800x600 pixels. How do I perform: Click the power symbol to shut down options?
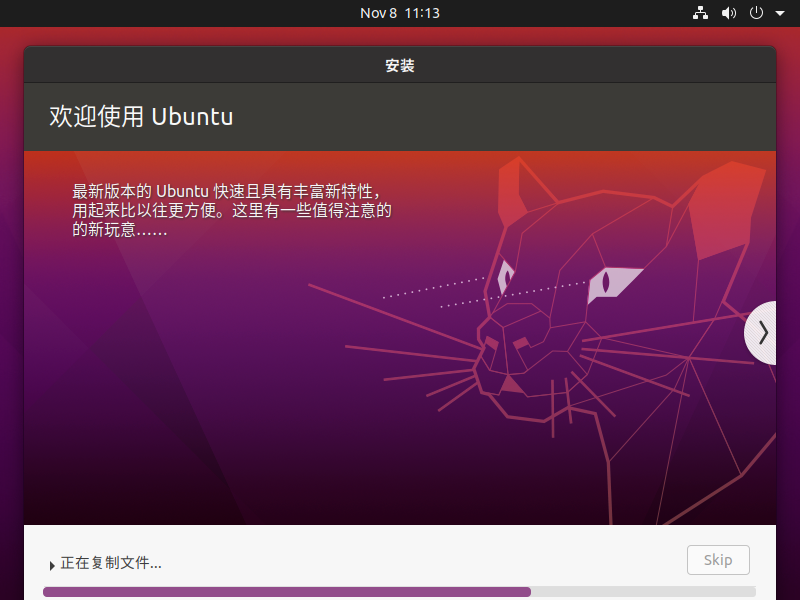click(x=756, y=13)
